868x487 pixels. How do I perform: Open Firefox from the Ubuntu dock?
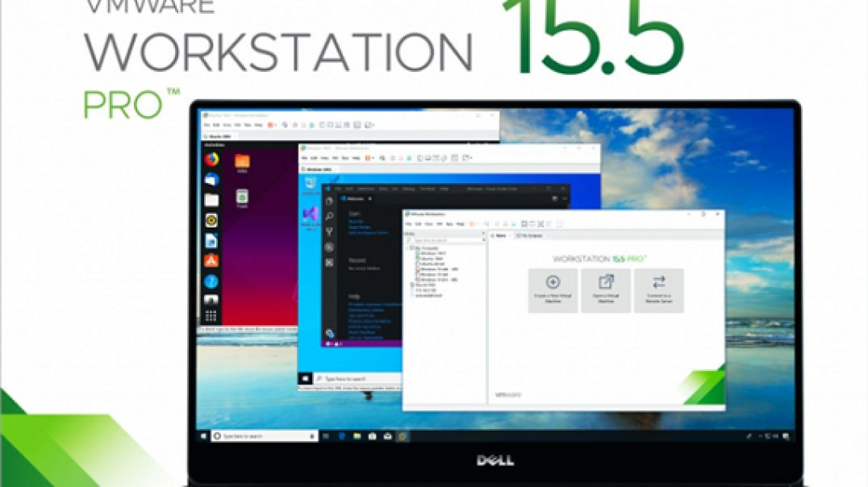coord(211,160)
